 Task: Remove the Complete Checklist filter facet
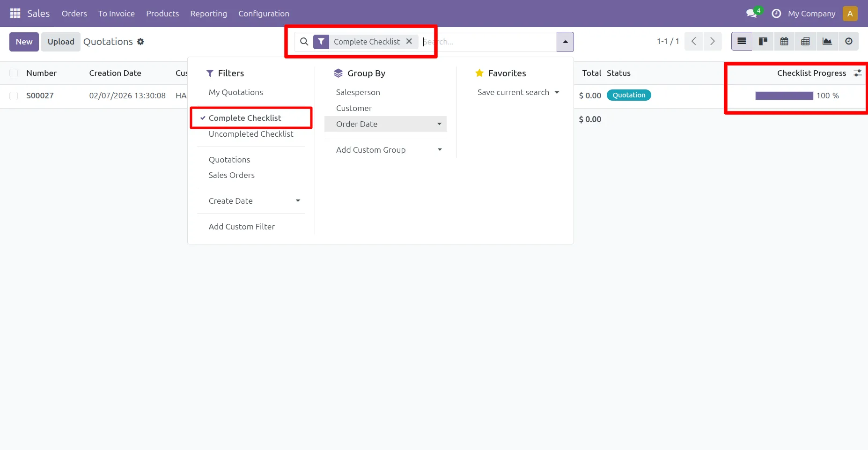coord(409,41)
